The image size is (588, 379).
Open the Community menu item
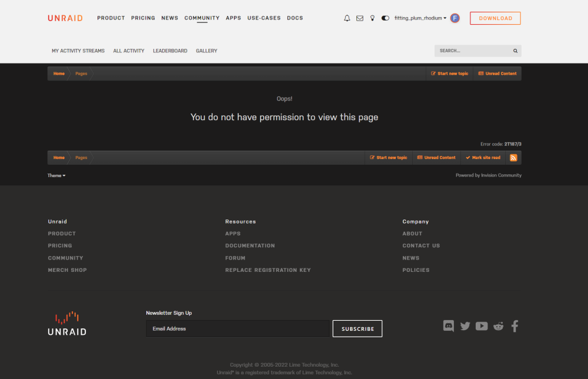(x=202, y=18)
